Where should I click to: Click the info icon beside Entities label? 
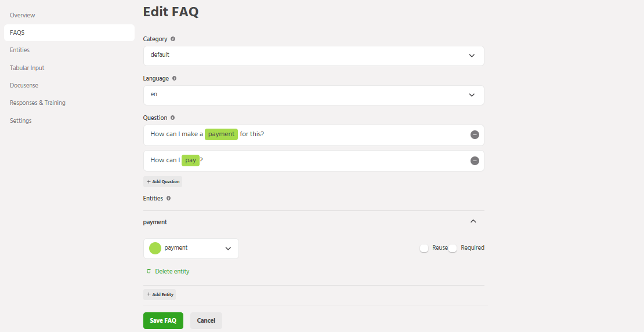(x=169, y=198)
